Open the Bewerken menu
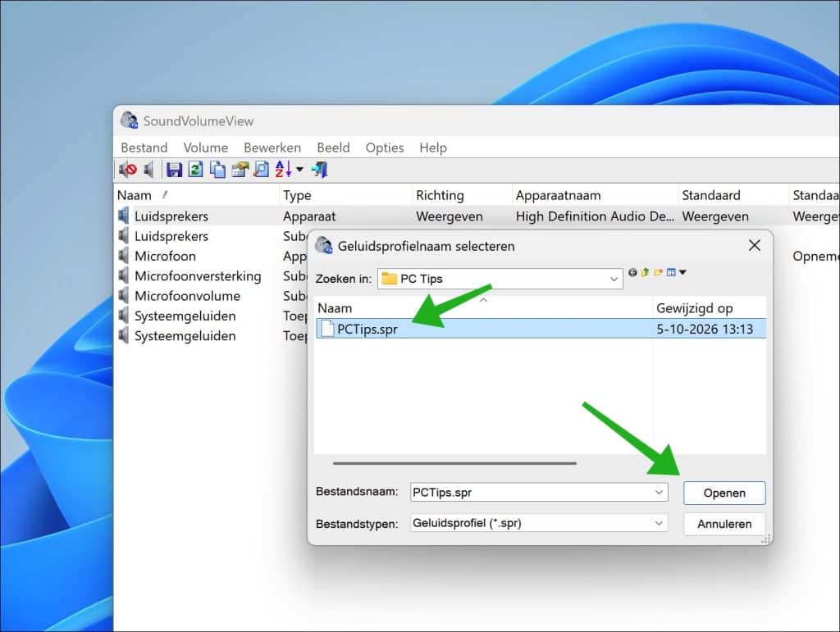 coord(272,148)
